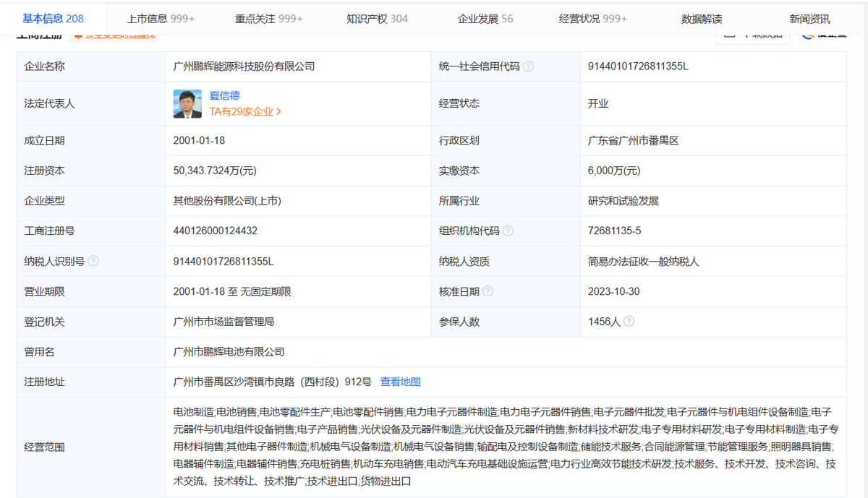Viewport: 868px width, 498px height.
Task: Click help icon beside 纳税人识别号
Action: pos(93,261)
